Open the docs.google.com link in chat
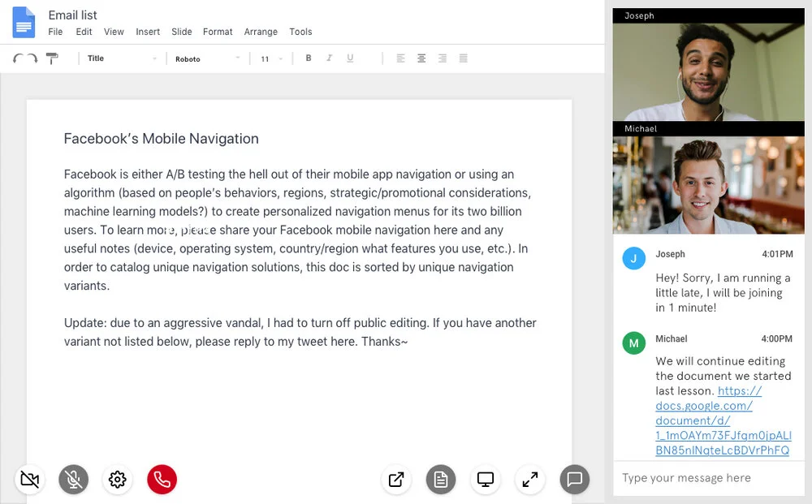The image size is (812, 504). (723, 420)
